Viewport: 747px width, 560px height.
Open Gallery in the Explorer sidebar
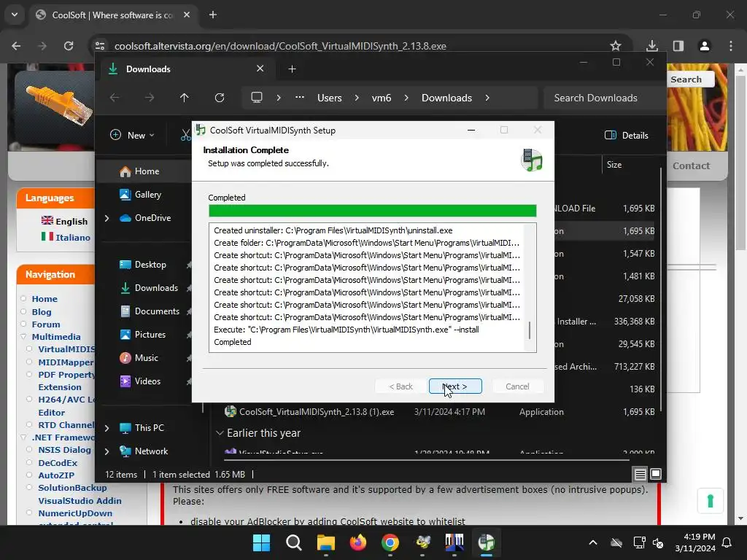[147, 194]
